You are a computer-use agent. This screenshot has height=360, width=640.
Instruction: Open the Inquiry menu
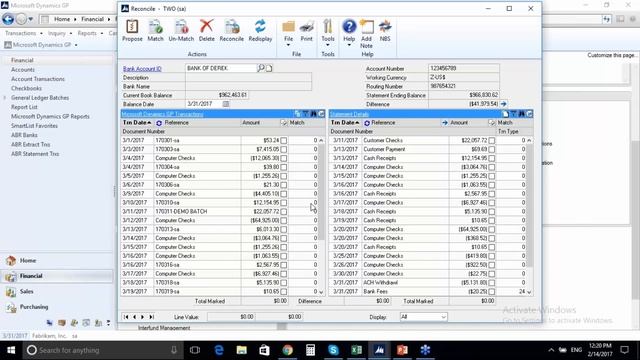[60, 33]
